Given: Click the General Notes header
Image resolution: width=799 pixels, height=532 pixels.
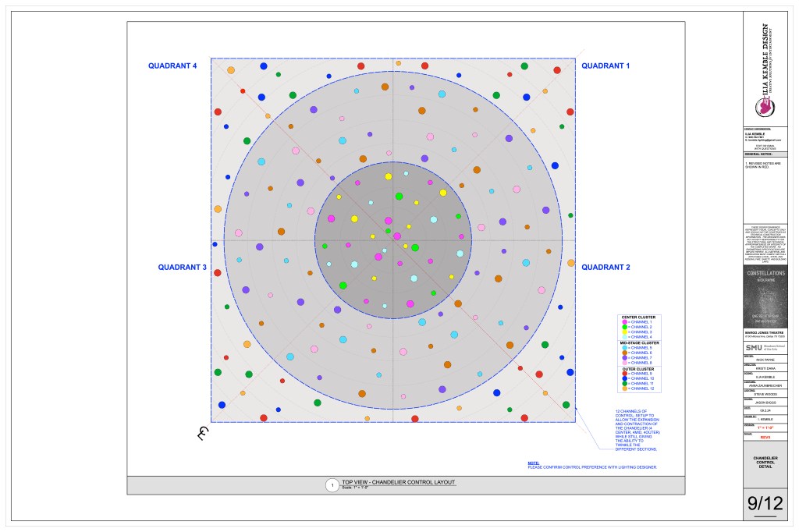Looking at the screenshot, I should pos(757,154).
